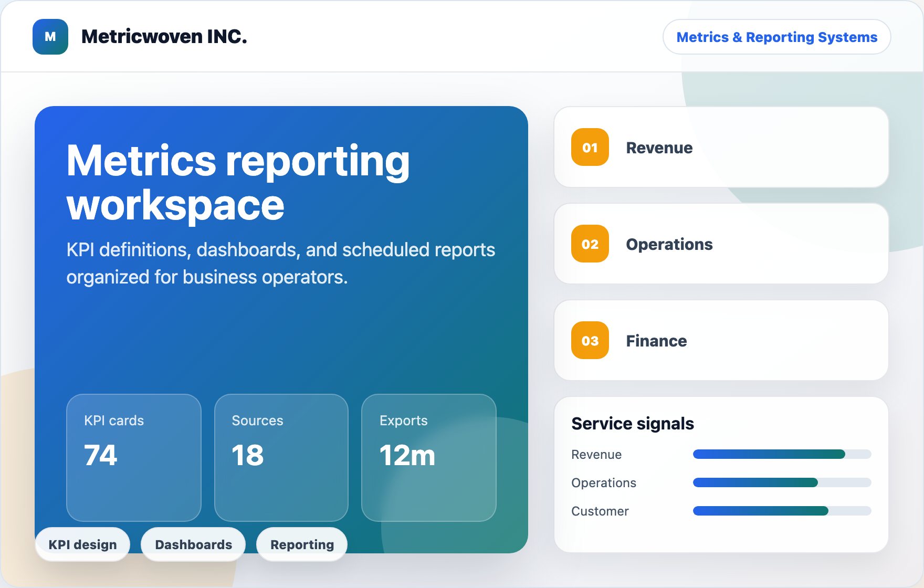
Task: Open Metrics & Reporting Systems pill
Action: pos(776,37)
